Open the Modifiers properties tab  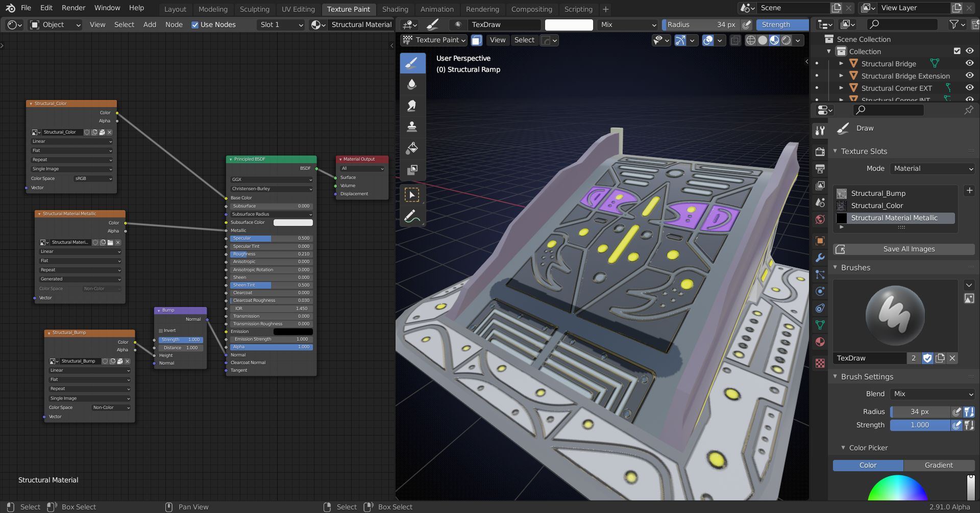(820, 258)
